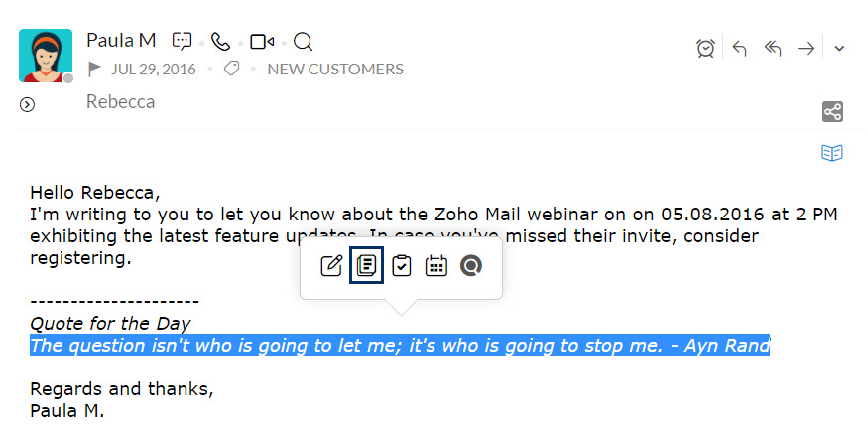Start video call with Paula M
868x434 pixels.
point(262,42)
